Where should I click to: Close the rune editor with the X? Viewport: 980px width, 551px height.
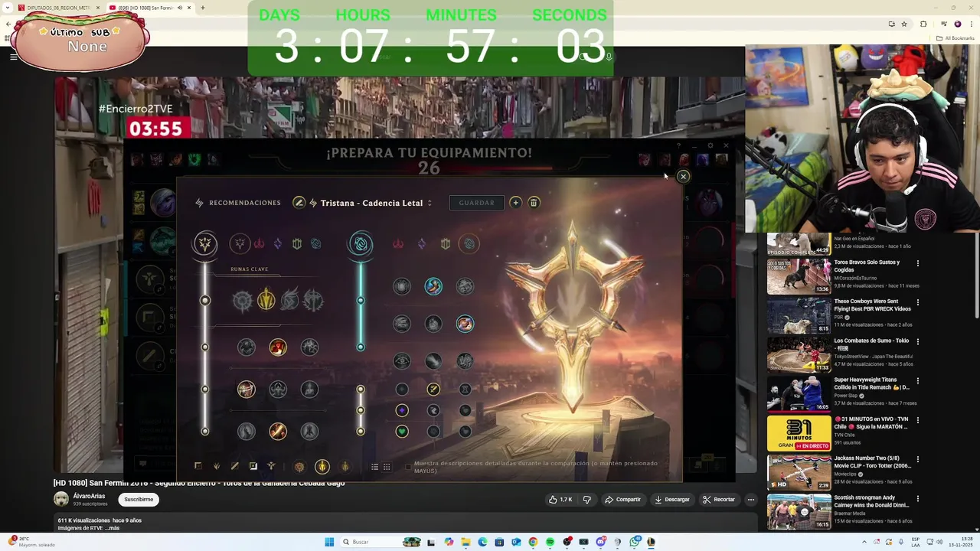point(683,177)
